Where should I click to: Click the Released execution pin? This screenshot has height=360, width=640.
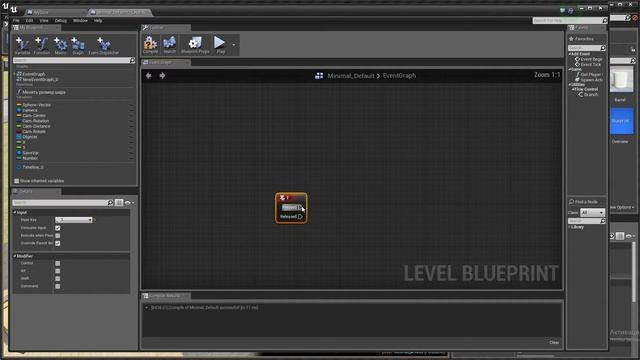(300, 216)
